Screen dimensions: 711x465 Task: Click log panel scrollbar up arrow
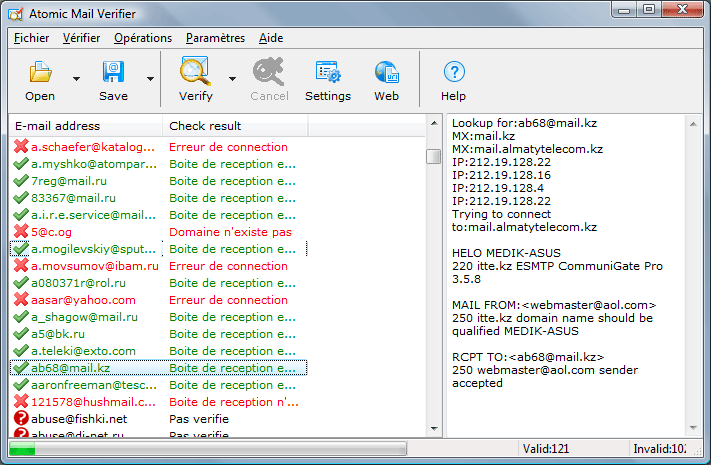click(693, 124)
